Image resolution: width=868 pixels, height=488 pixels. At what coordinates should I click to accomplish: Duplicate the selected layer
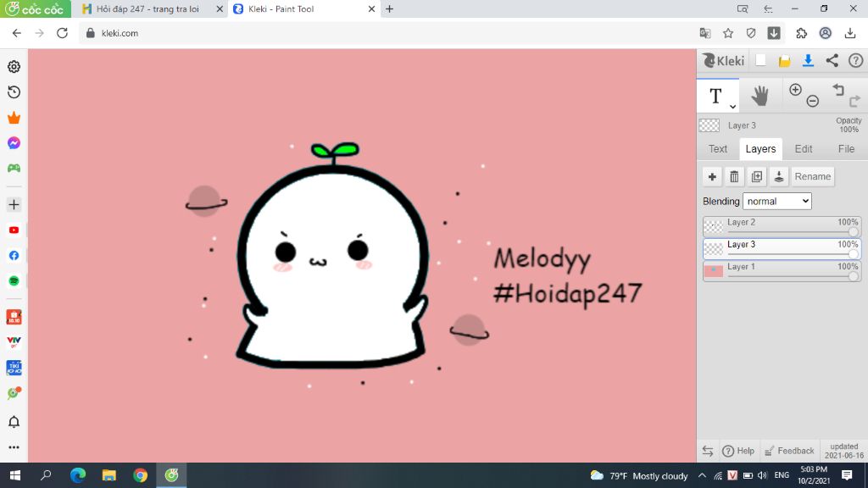click(757, 176)
